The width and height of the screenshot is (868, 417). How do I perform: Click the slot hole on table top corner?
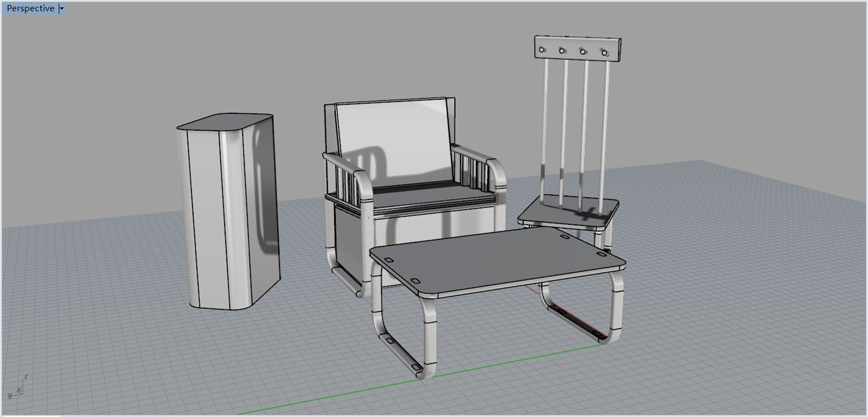click(x=389, y=260)
